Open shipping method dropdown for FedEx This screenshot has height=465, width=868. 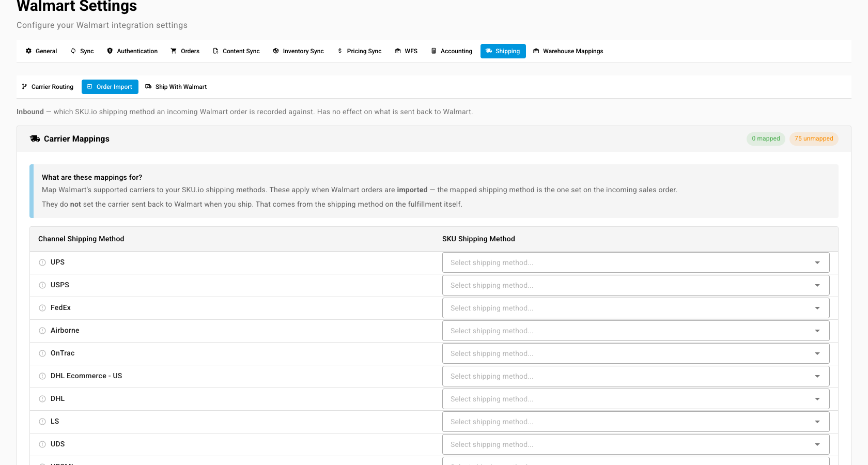point(636,308)
